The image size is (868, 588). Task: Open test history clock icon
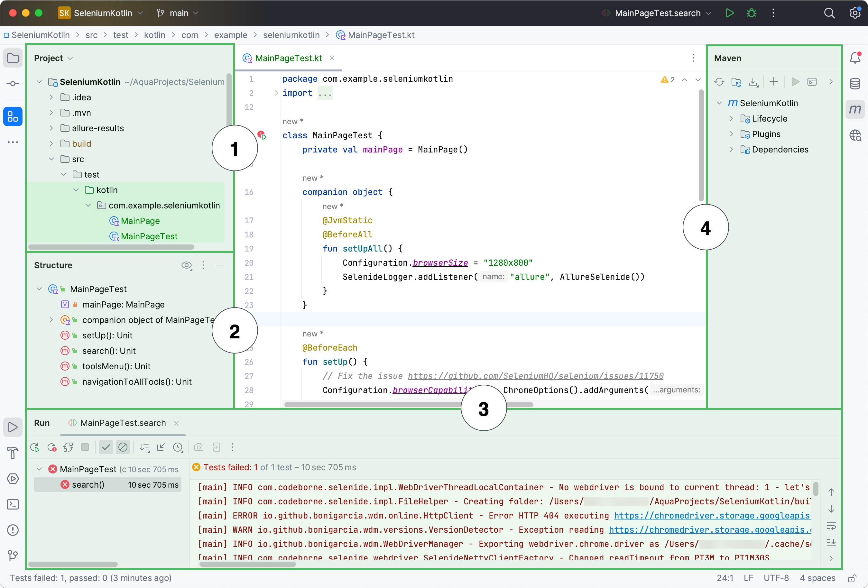click(178, 447)
